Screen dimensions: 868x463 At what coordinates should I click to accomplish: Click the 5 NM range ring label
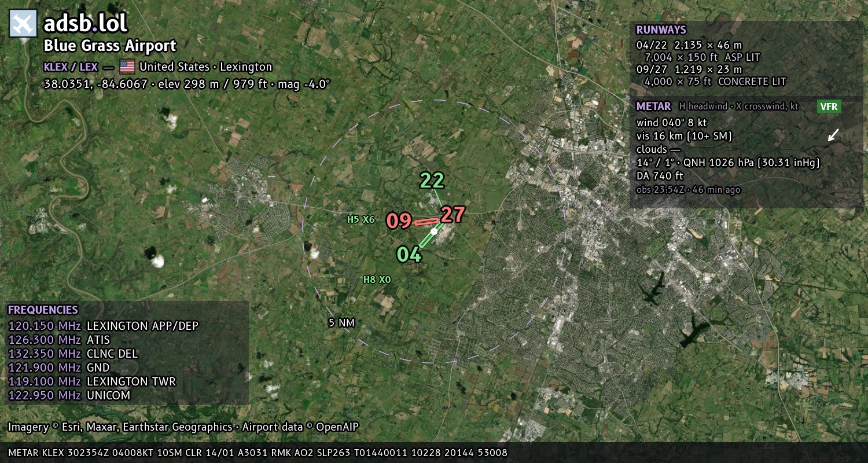pyautogui.click(x=341, y=323)
